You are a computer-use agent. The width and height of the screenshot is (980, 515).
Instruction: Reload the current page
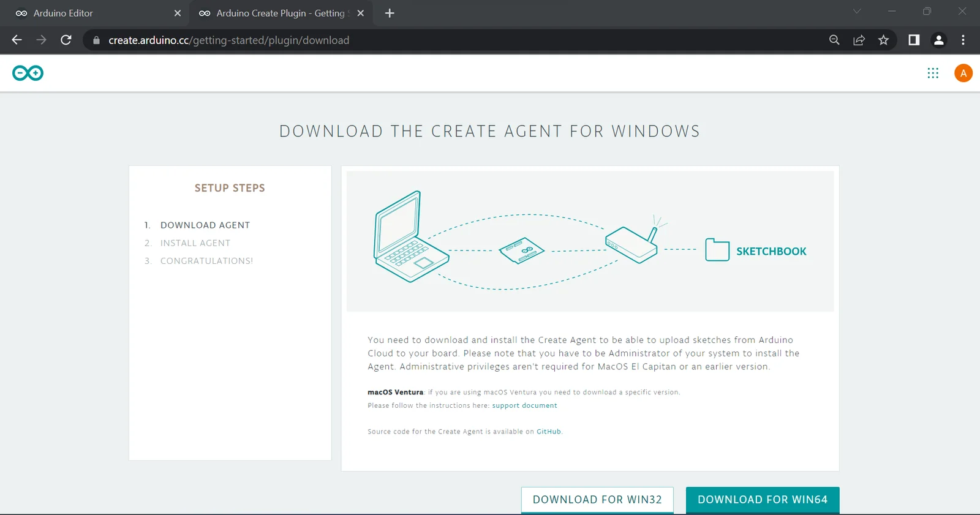coord(66,40)
